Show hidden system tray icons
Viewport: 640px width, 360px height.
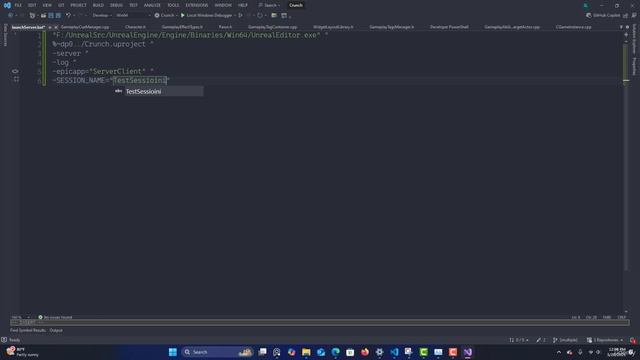(559, 352)
